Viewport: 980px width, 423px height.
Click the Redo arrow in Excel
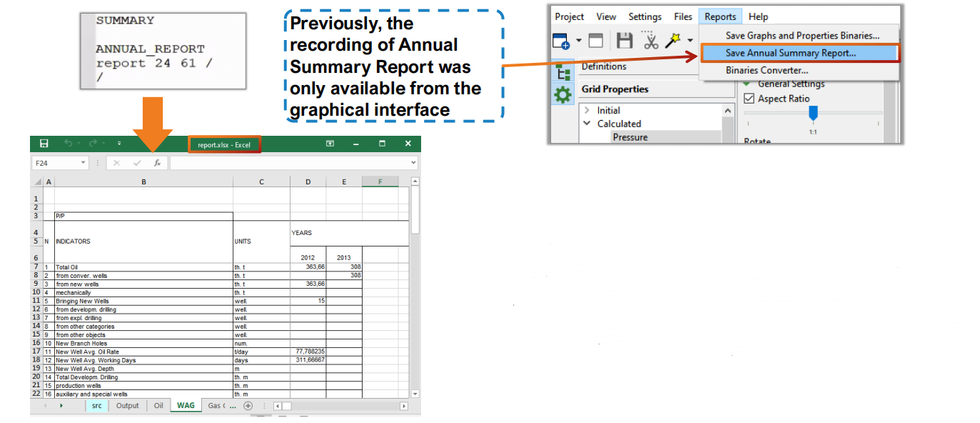click(x=94, y=144)
